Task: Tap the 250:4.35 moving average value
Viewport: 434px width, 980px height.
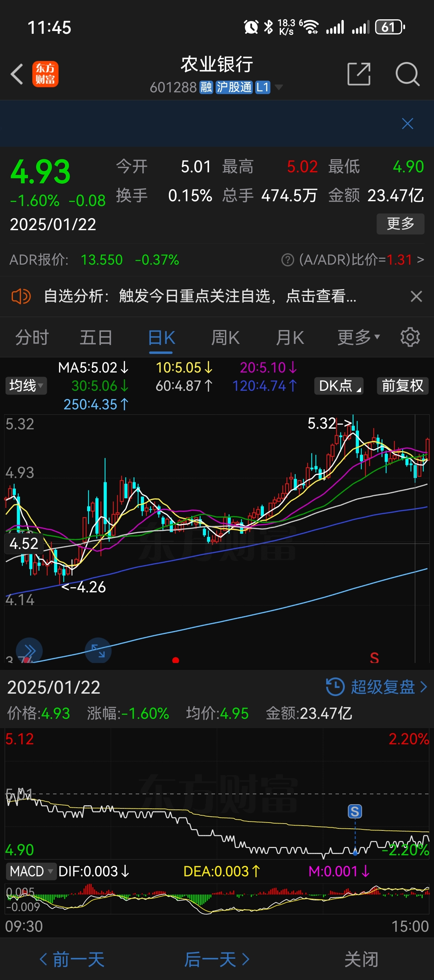Action: [96, 405]
